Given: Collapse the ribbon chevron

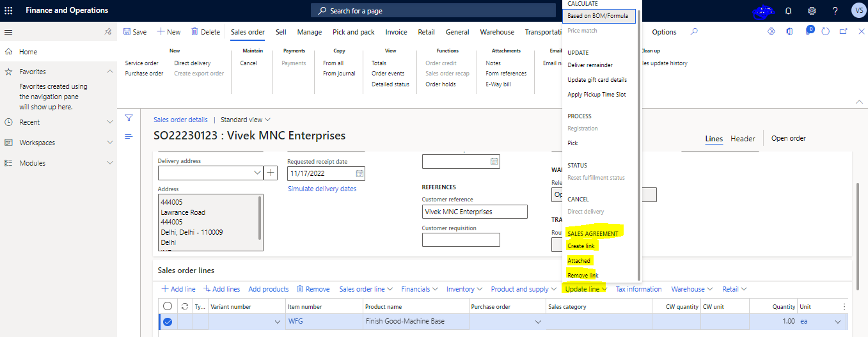Looking at the screenshot, I should point(859,102).
